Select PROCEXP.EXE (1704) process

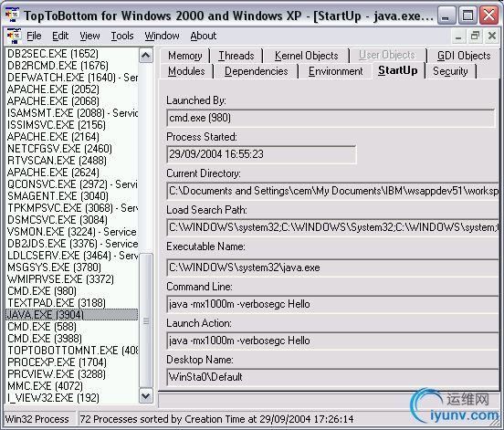tap(57, 362)
